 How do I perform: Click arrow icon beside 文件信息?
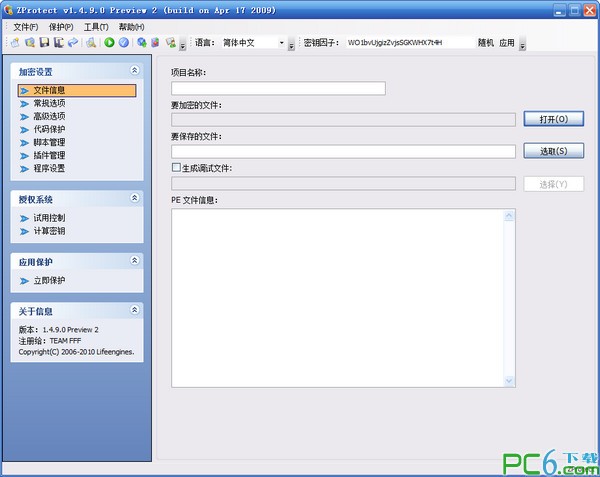[24, 91]
